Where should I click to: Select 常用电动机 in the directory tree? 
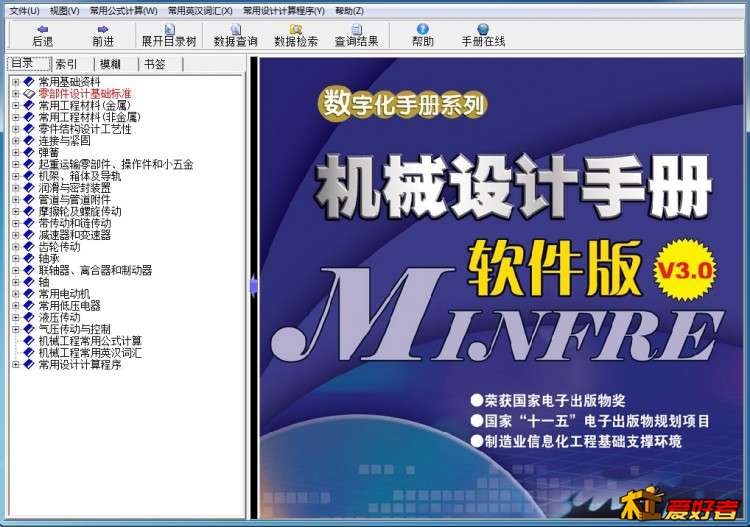coord(64,294)
